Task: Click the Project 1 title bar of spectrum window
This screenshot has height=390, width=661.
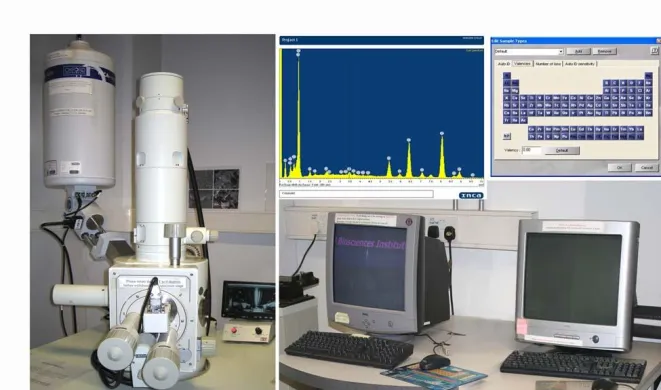Action: pos(382,40)
